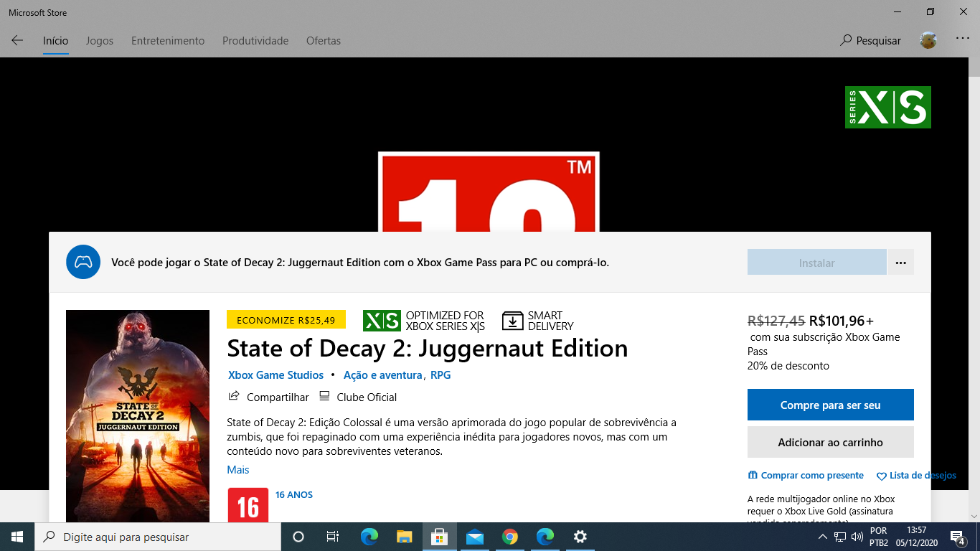Open the user profile avatar
This screenshot has width=980, height=551.
928,40
